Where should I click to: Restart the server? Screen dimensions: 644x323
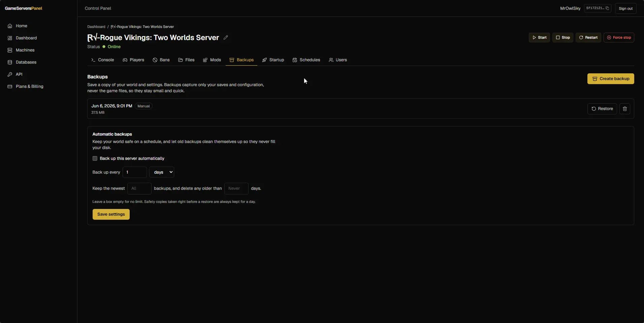pos(588,37)
